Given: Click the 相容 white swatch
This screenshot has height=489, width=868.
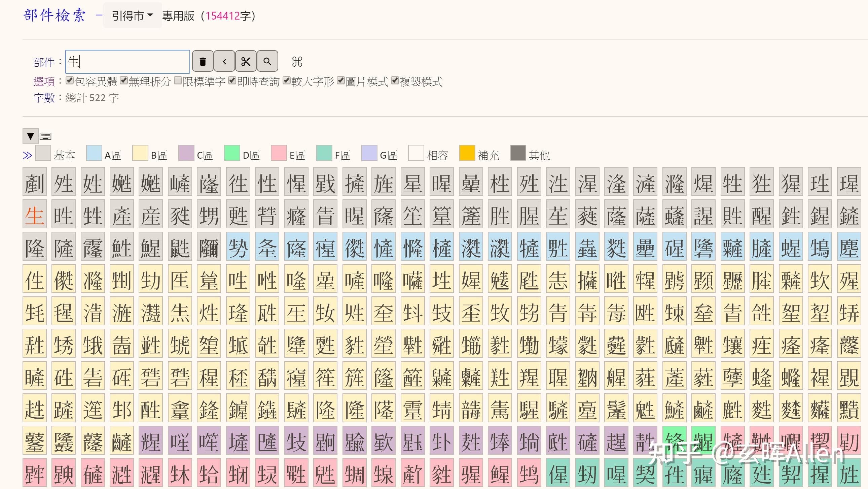Looking at the screenshot, I should coord(416,153).
